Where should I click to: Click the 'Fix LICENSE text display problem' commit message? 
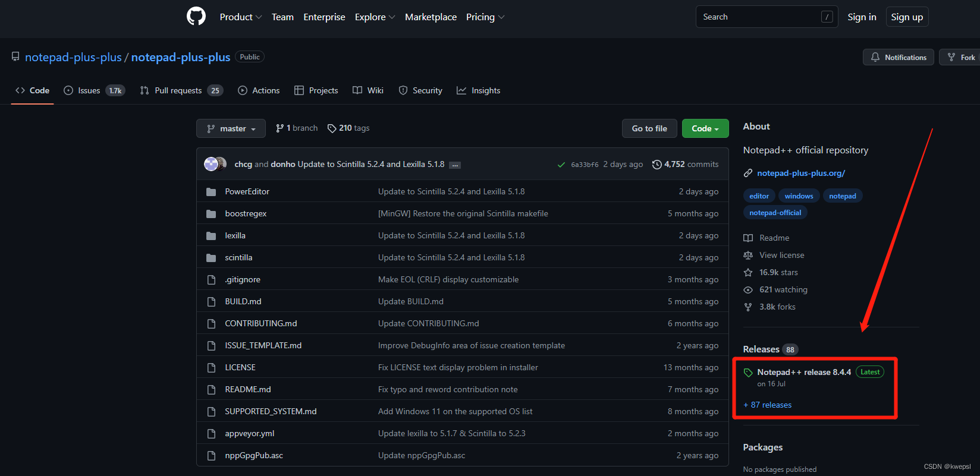458,367
